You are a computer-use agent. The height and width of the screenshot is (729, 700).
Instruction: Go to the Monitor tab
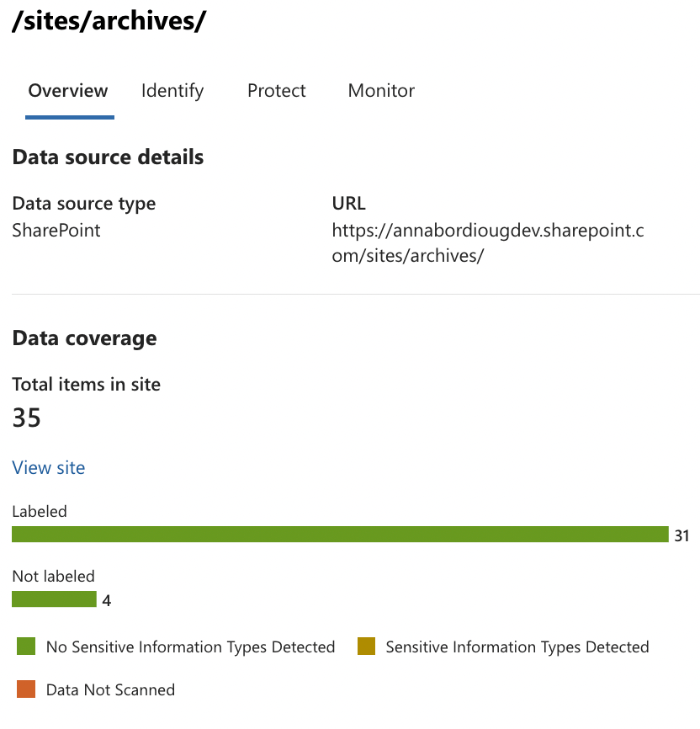381,91
